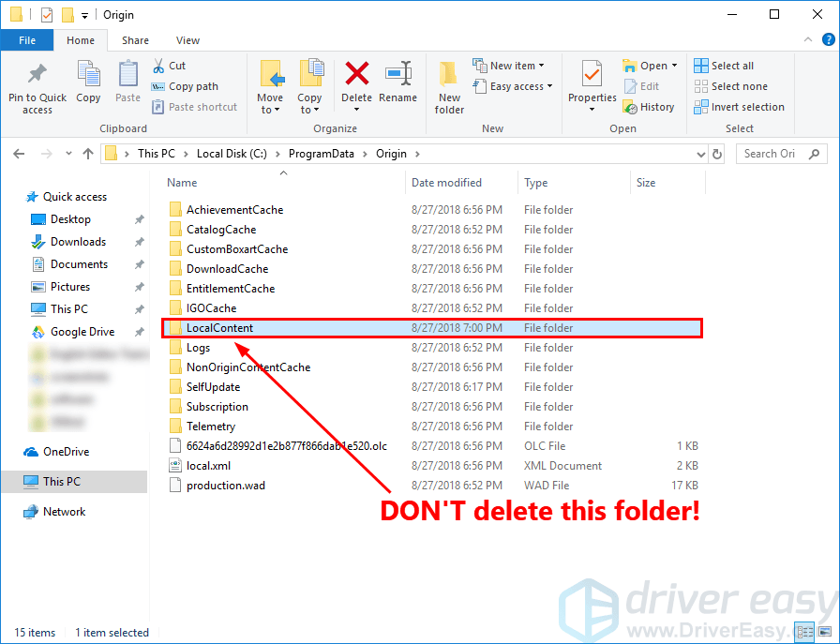Click the Properties icon
This screenshot has width=840, height=644.
coord(592,73)
